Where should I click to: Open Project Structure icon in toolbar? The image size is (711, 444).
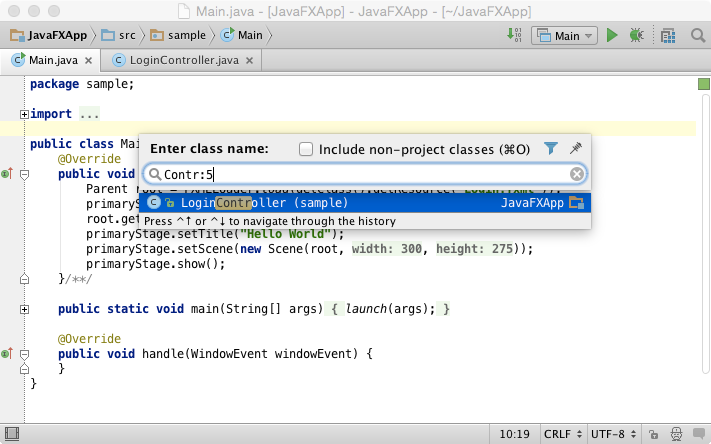pos(668,35)
